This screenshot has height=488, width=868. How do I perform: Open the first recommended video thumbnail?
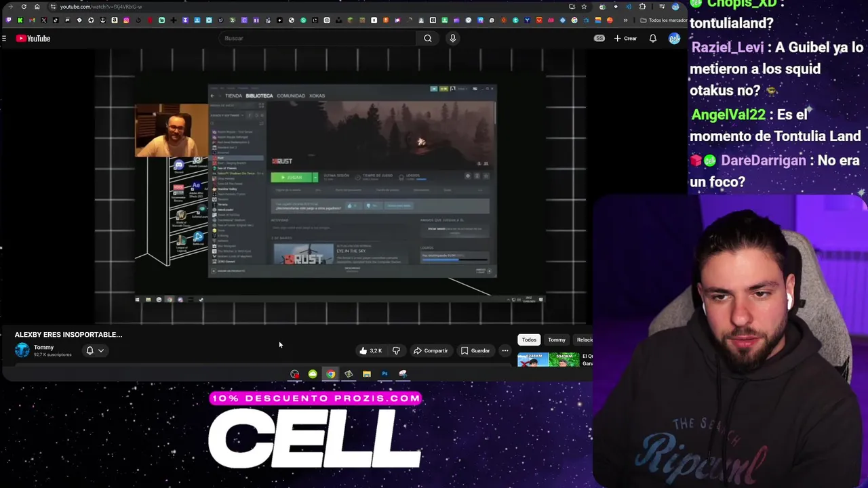pos(549,360)
